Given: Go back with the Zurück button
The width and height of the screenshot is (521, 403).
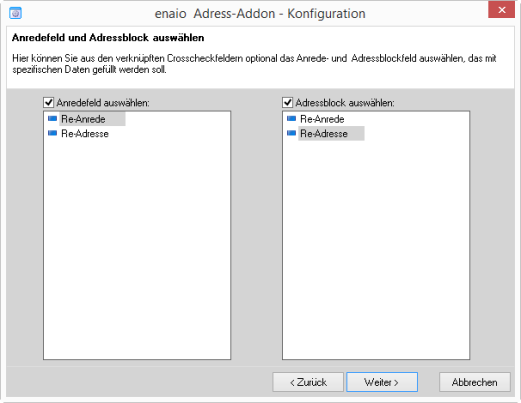Looking at the screenshot, I should tap(308, 382).
